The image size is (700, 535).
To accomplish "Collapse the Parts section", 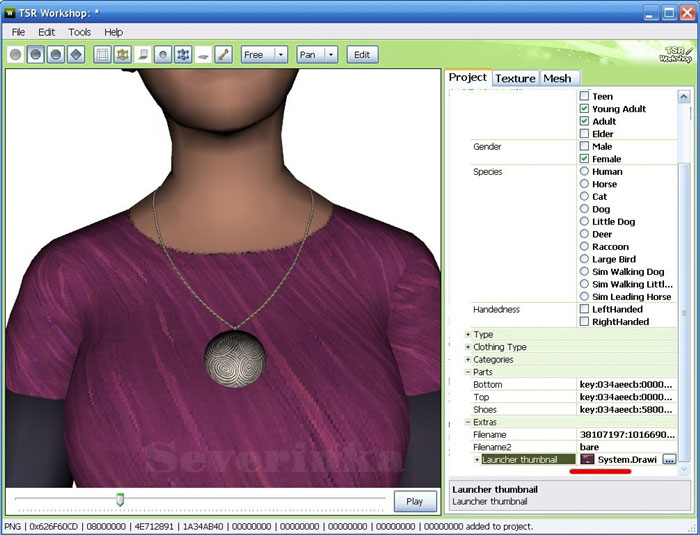I will coord(468,372).
